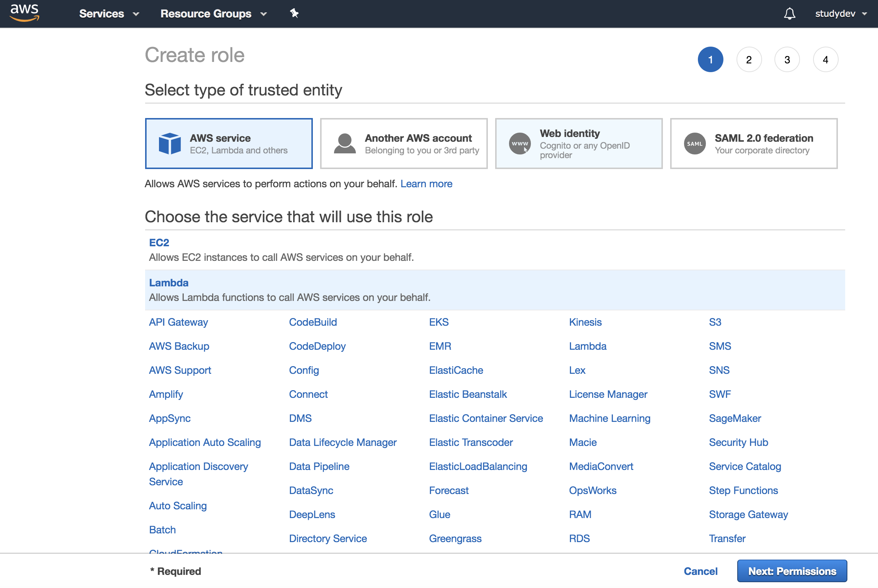Go to step 3 indicator
This screenshot has width=878, height=588.
787,59
